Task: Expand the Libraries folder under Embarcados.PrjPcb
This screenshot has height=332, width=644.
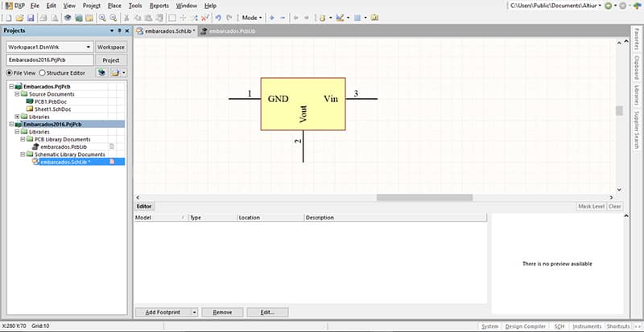Action: pyautogui.click(x=17, y=117)
